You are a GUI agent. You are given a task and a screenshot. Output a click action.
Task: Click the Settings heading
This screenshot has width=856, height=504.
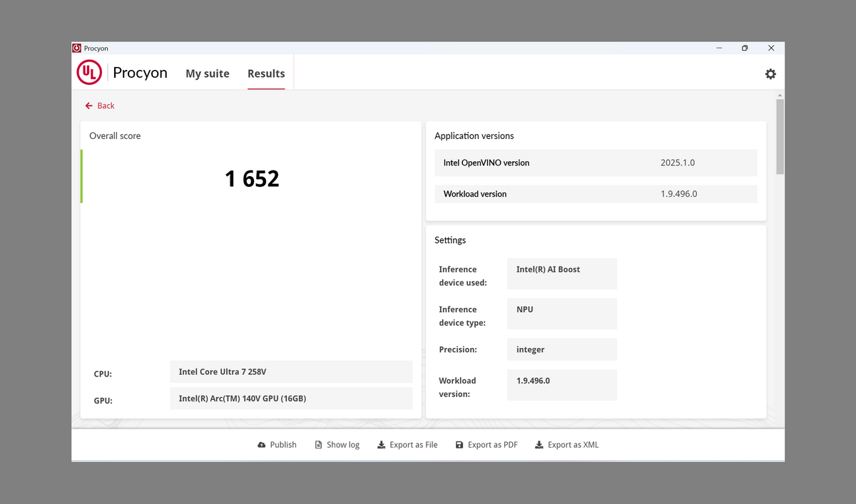click(450, 240)
